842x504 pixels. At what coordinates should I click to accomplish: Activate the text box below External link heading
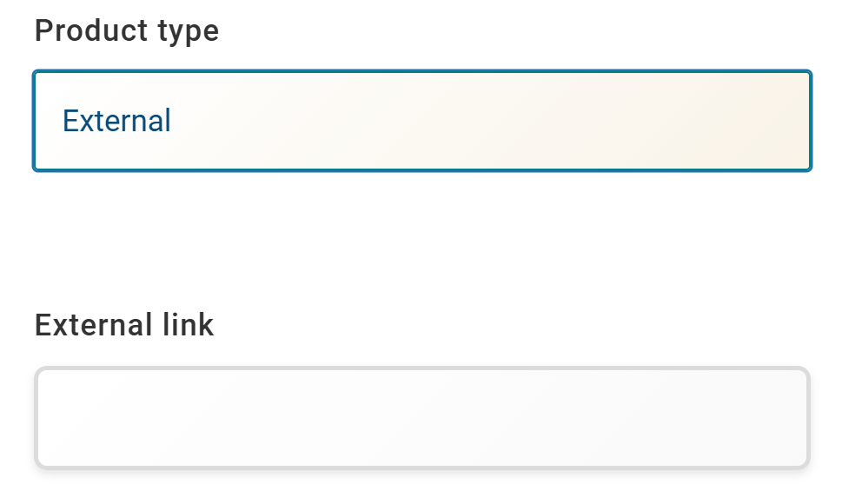coord(422,418)
